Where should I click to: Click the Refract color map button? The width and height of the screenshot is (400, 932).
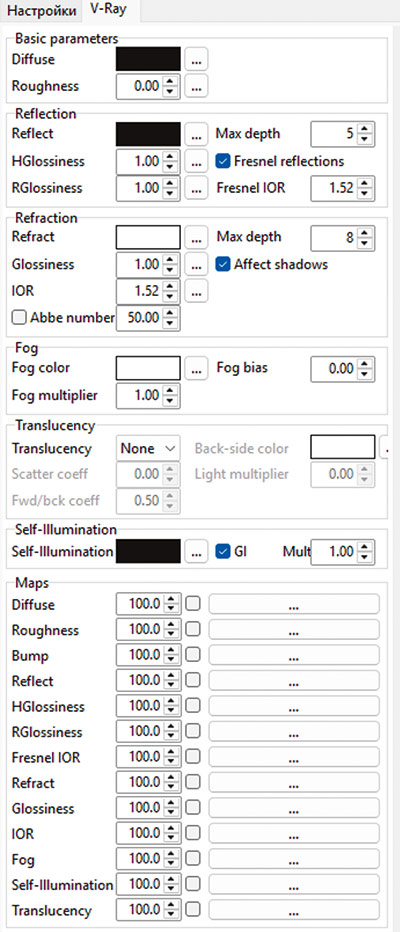tap(196, 237)
